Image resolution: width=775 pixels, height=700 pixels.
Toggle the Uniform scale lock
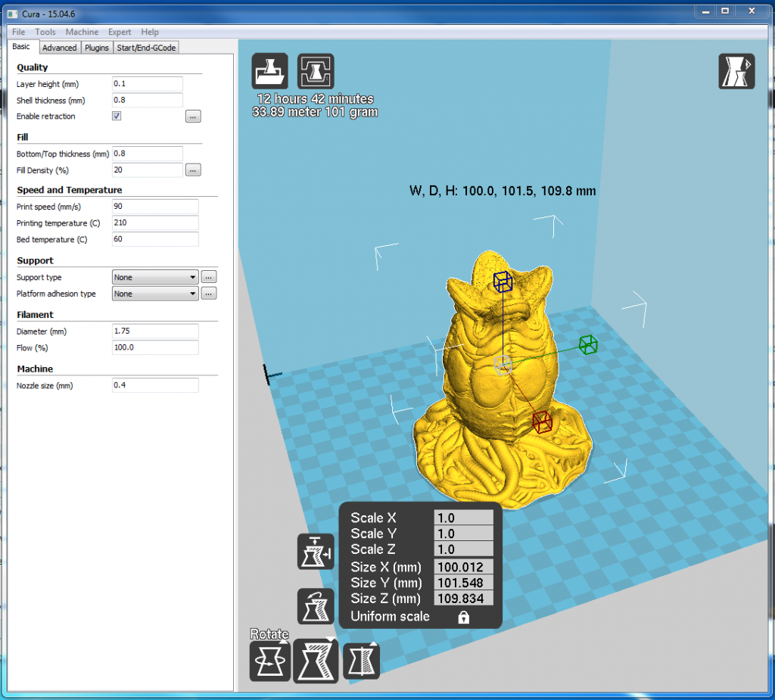point(464,618)
